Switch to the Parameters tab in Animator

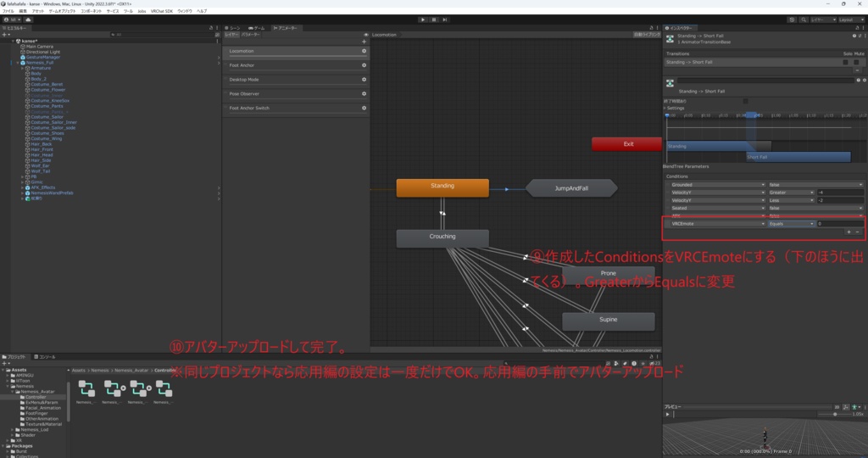(x=251, y=34)
